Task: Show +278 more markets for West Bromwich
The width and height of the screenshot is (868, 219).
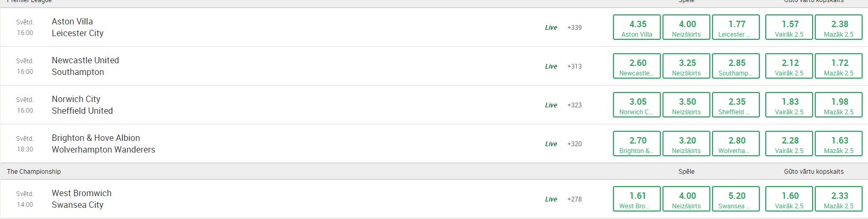Action: point(575,199)
